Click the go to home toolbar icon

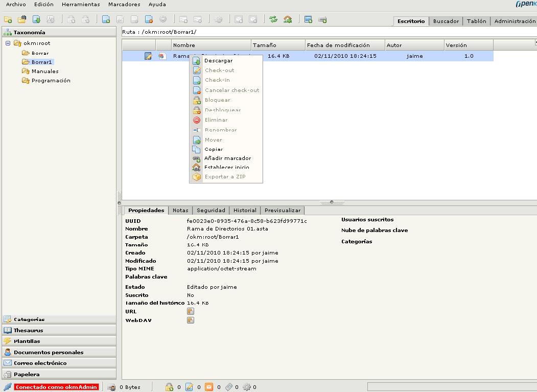tap(288, 19)
